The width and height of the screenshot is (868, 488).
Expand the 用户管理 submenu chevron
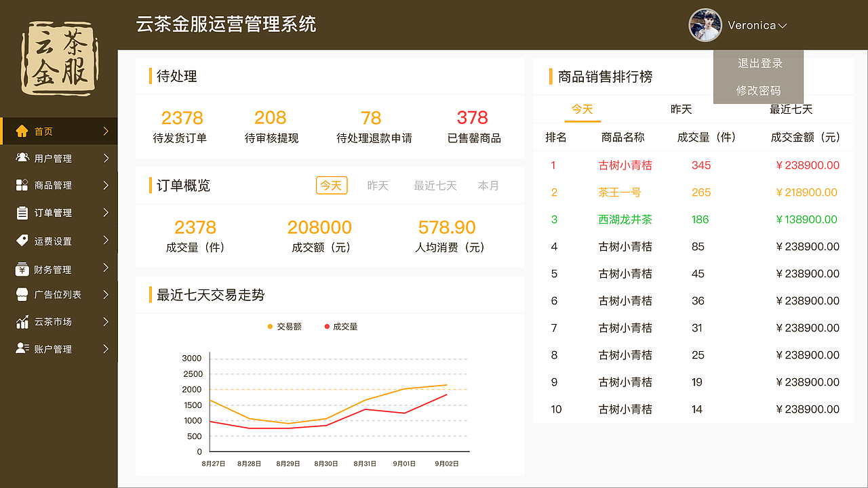coord(105,158)
